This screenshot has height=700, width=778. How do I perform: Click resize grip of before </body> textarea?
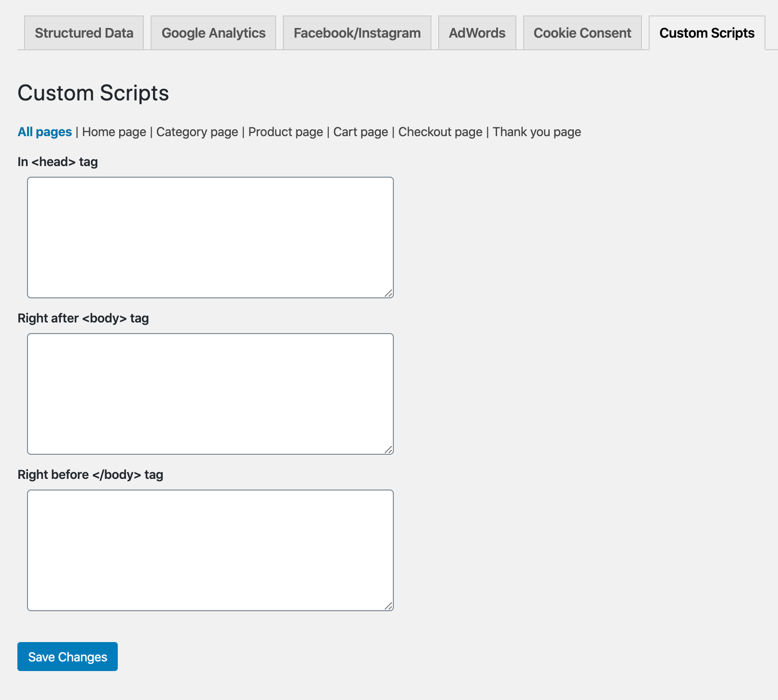click(389, 606)
